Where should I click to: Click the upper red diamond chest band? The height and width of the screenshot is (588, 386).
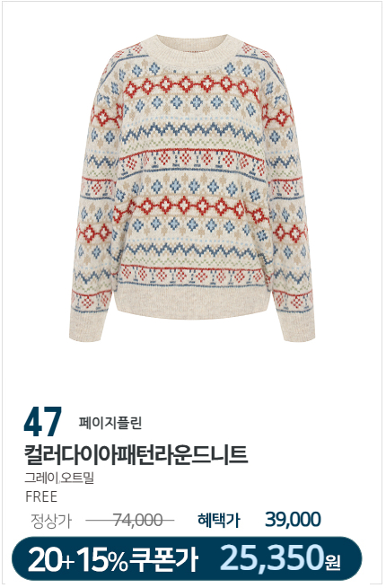click(191, 85)
